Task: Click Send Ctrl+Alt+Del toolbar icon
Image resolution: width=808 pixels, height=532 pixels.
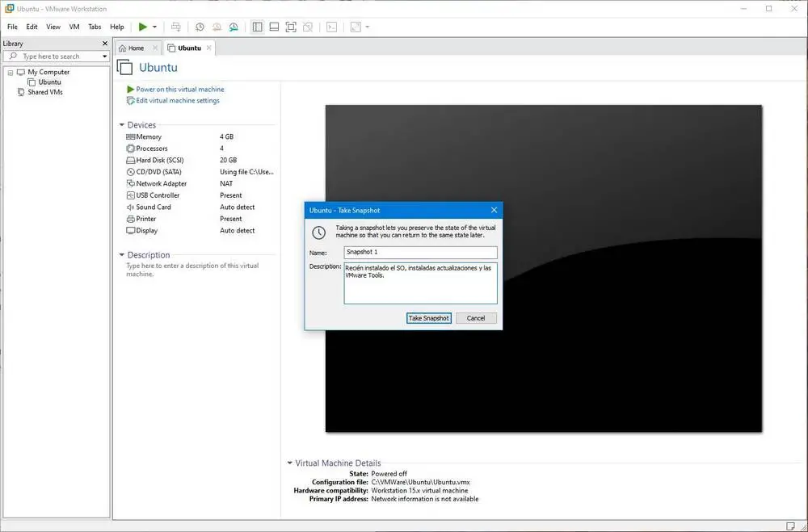Action: 175,27
